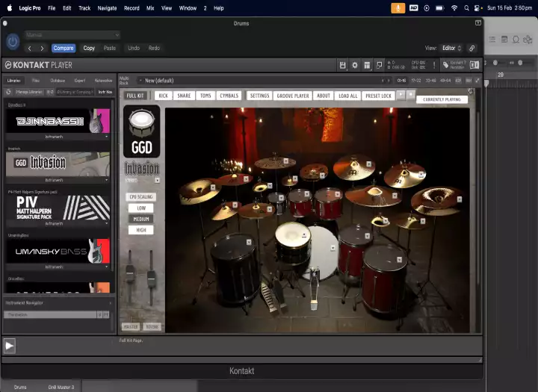Click the previous preset arrow
The image size is (538, 392).
coord(30,48)
